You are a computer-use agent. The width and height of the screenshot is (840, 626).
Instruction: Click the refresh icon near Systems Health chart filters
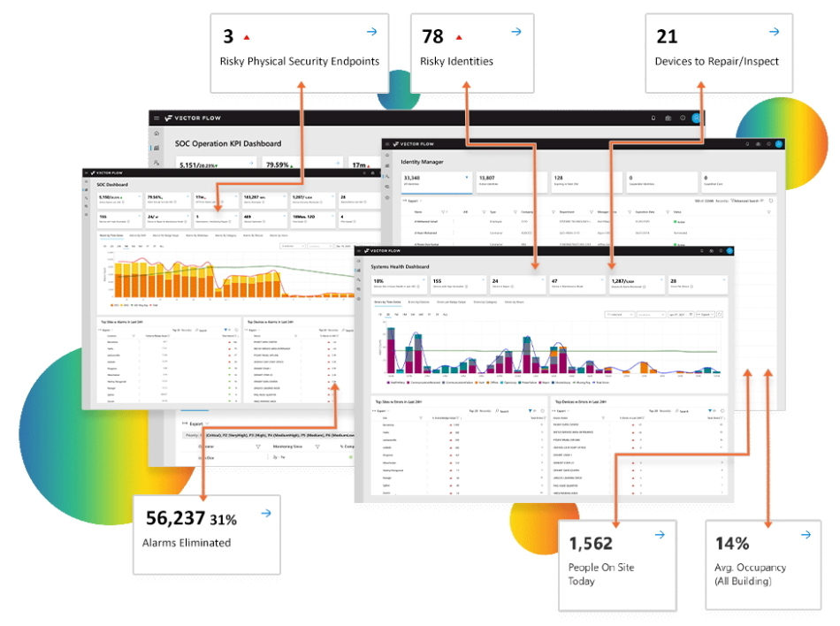pos(721,317)
